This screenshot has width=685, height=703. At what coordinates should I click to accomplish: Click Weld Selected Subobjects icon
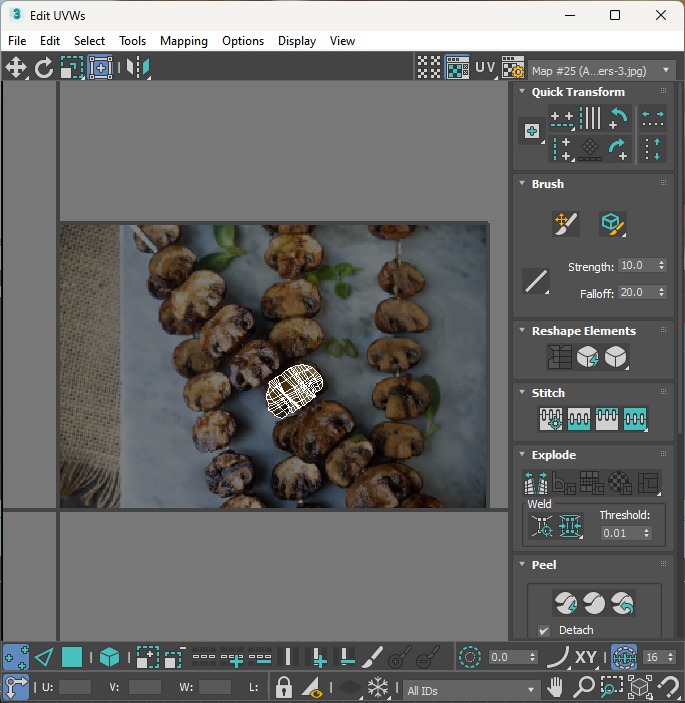[570, 525]
